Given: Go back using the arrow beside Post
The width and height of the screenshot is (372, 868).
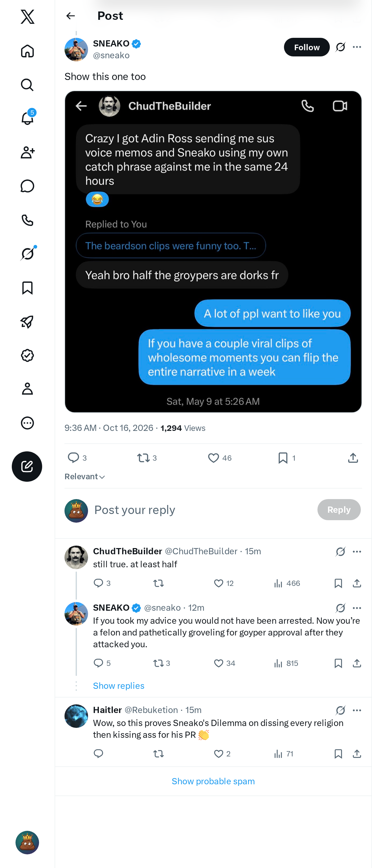Looking at the screenshot, I should tap(70, 16).
